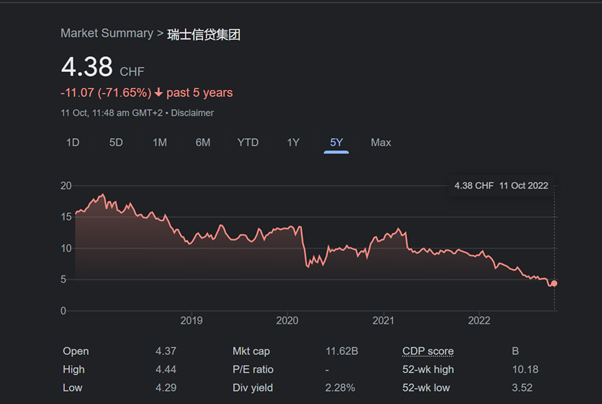Select the 1D time range tab
Viewport: 602px width, 404px height.
(73, 142)
